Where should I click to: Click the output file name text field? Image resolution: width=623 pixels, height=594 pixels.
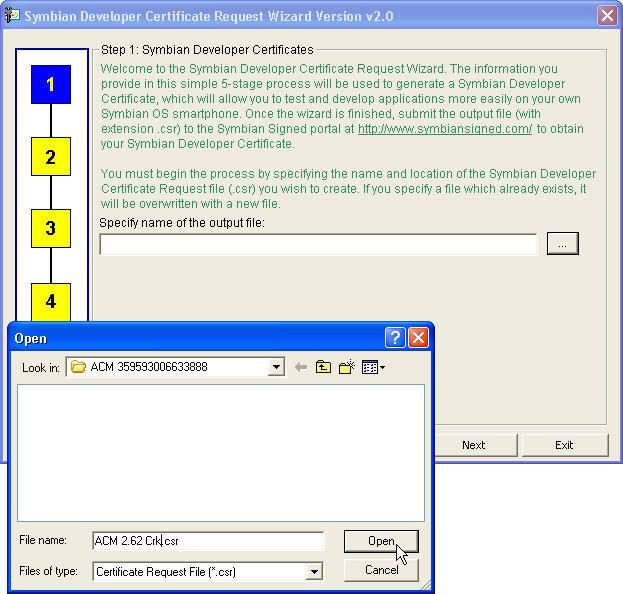[x=318, y=243]
